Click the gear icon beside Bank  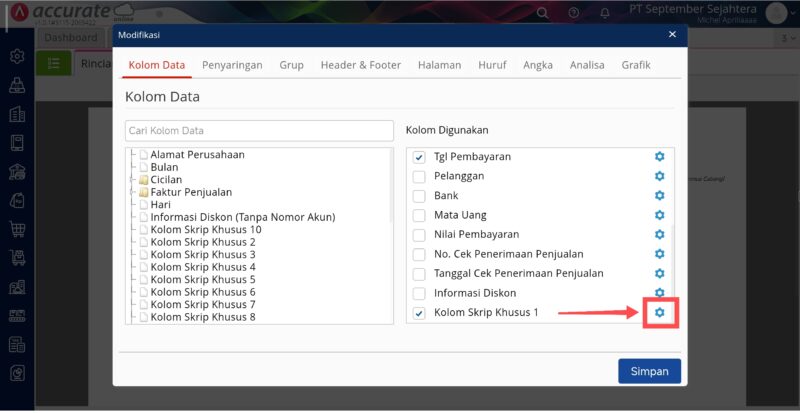click(659, 196)
